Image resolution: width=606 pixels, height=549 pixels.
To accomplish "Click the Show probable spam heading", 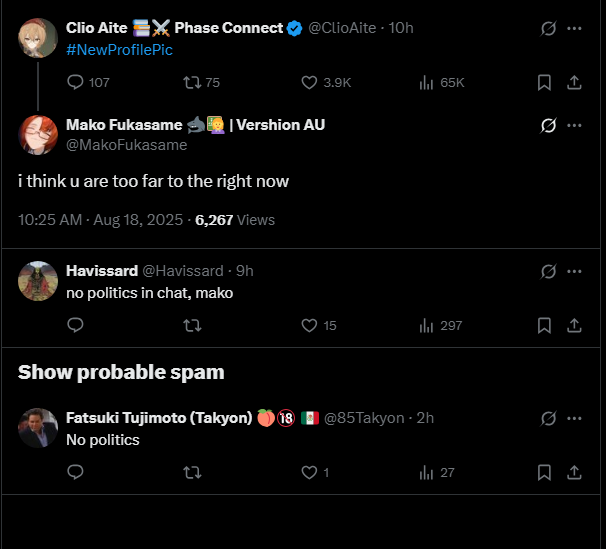I will coord(121,372).
